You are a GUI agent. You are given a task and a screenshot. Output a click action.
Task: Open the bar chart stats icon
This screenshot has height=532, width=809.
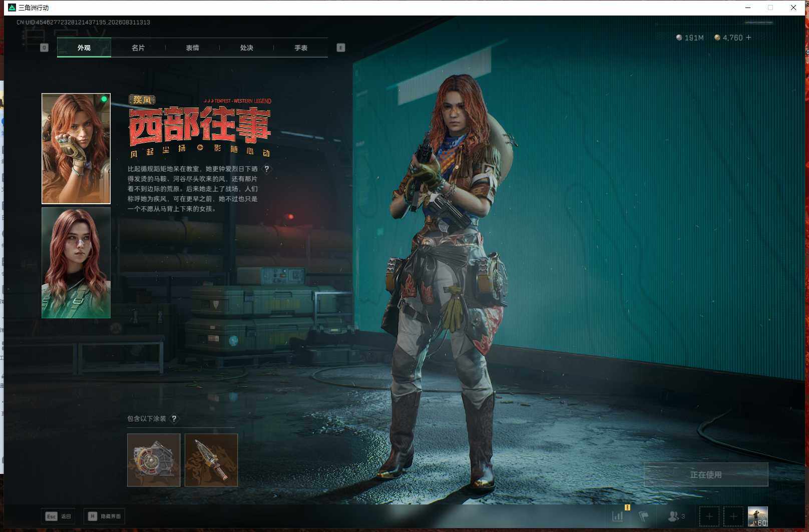(618, 516)
